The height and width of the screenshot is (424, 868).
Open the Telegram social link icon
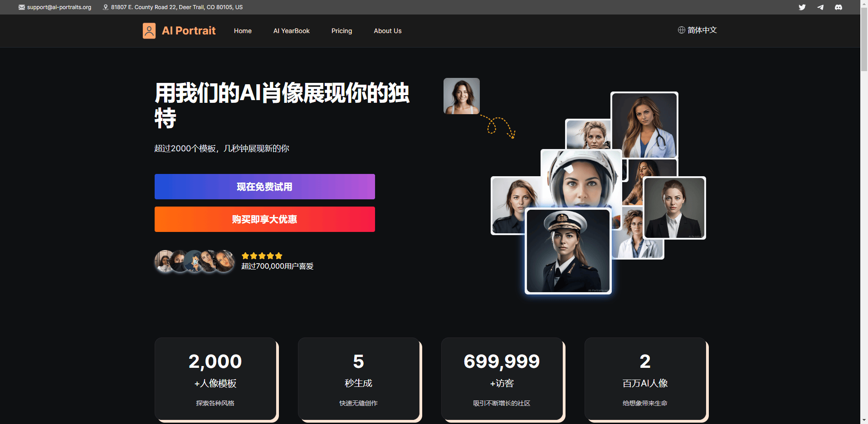click(820, 7)
